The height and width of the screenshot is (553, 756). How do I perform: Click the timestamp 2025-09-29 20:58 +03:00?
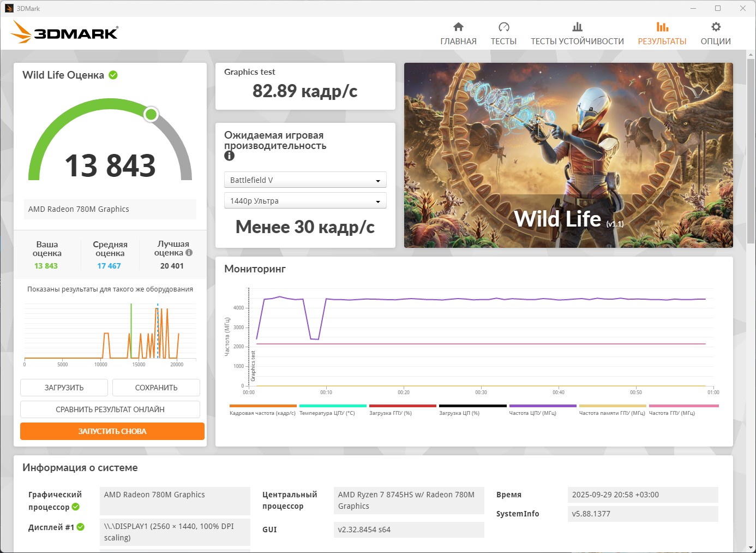643,495
